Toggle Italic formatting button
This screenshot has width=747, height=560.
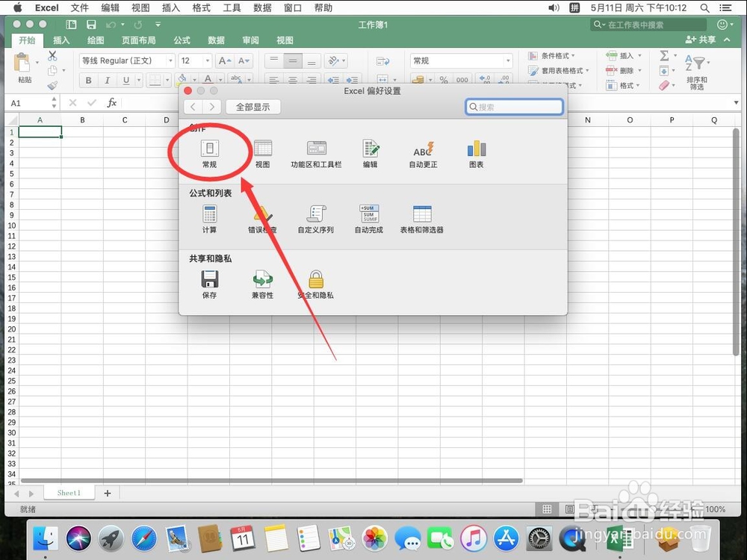pos(107,81)
